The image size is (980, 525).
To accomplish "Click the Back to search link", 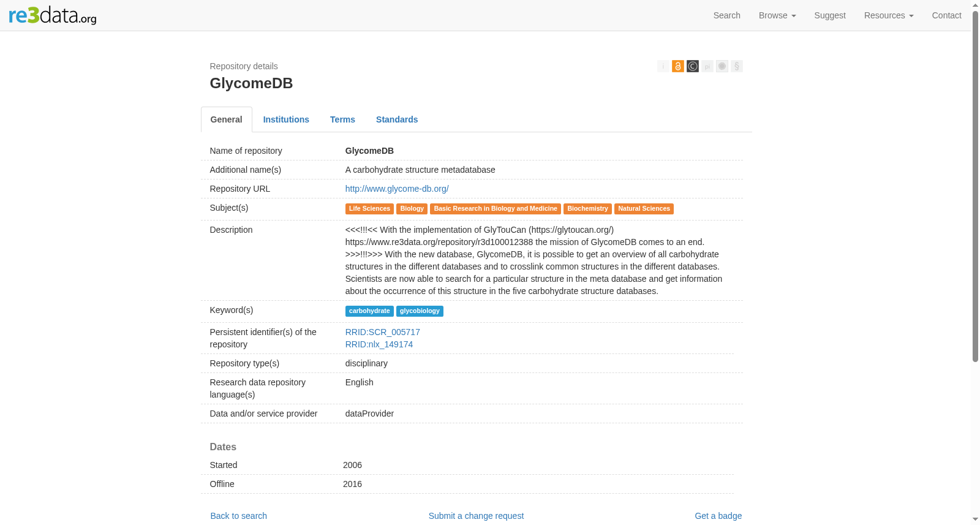I will point(239,516).
